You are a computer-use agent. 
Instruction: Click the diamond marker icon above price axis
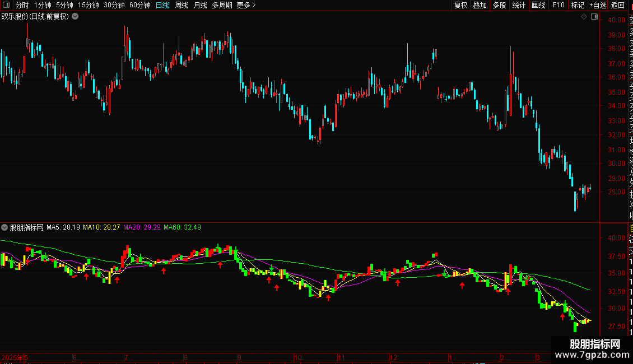pos(584,17)
